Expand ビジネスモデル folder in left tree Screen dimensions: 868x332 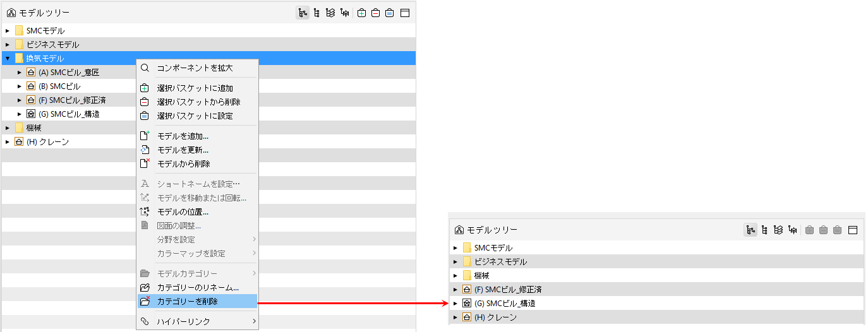[x=8, y=44]
